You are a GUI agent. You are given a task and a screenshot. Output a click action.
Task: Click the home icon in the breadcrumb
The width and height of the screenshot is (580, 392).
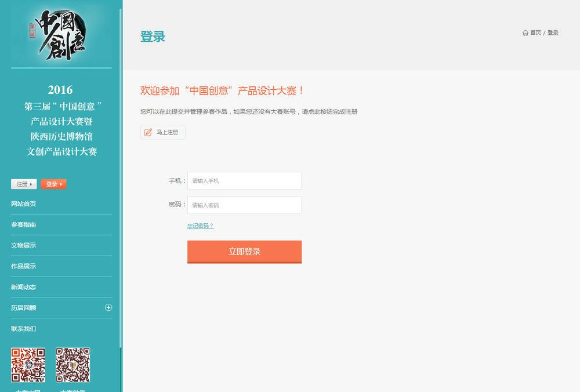(x=525, y=33)
